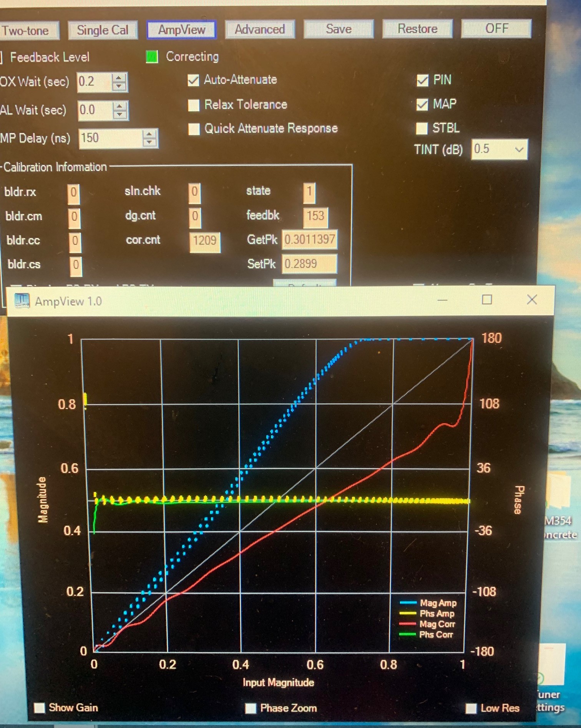Close the AmpView 1.0 window
The width and height of the screenshot is (581, 728).
532,299
